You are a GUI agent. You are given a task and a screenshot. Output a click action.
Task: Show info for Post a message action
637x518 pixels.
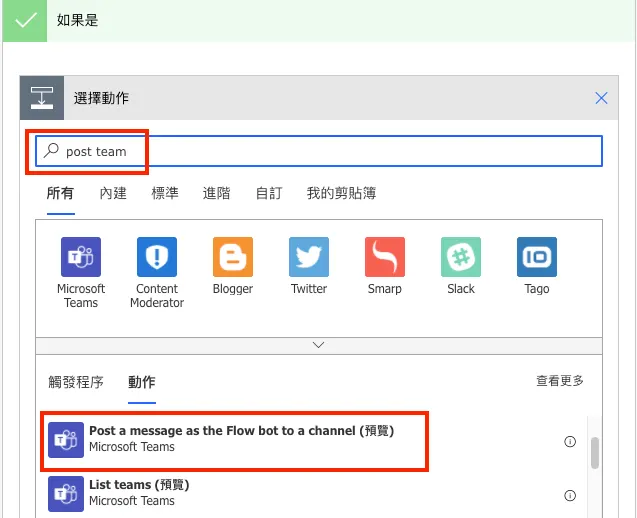point(570,441)
